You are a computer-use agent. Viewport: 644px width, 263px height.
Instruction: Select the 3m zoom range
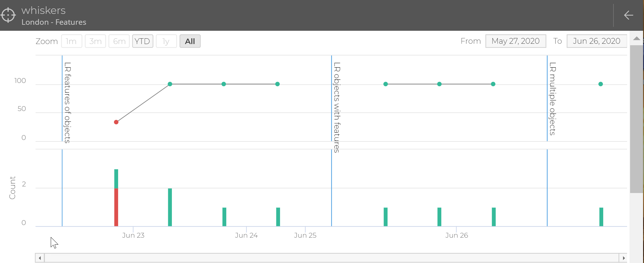pyautogui.click(x=95, y=41)
